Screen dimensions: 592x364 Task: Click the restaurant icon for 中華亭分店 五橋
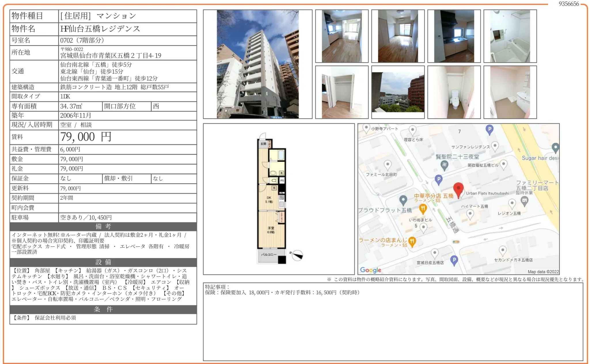coord(423,208)
